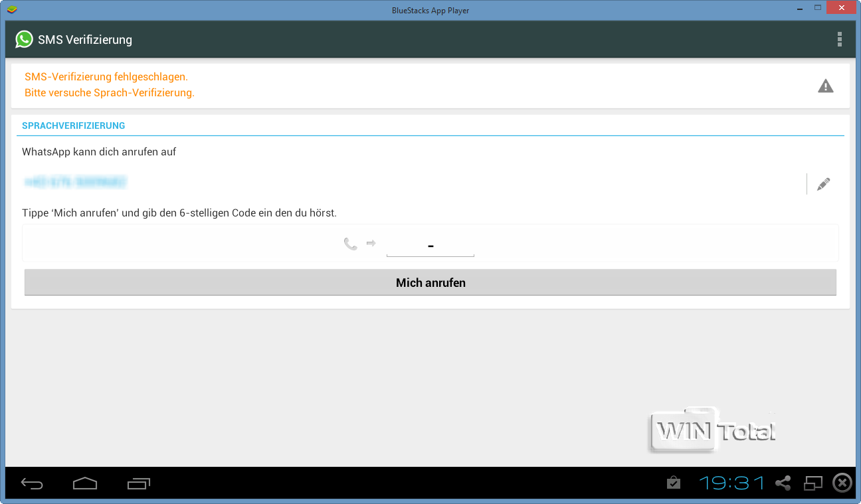Click the share icon in navigation bar
Viewport: 861px width, 504px height.
[783, 483]
